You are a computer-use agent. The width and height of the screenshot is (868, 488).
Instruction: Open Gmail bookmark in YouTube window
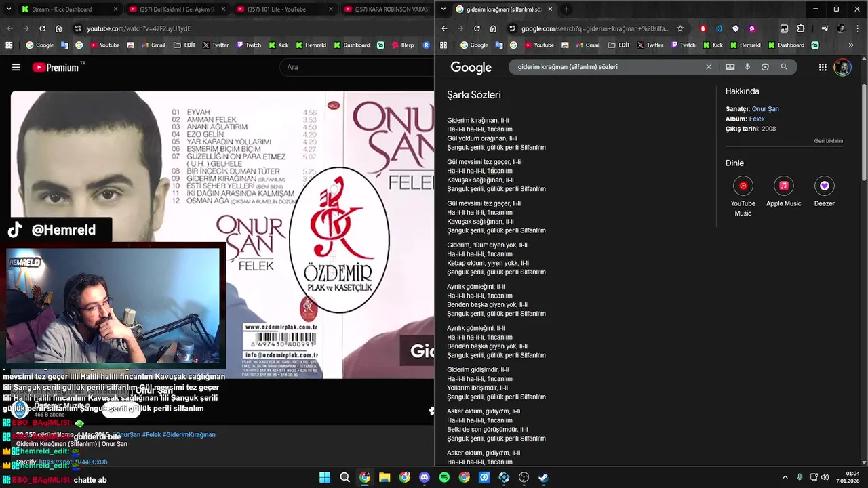point(152,45)
